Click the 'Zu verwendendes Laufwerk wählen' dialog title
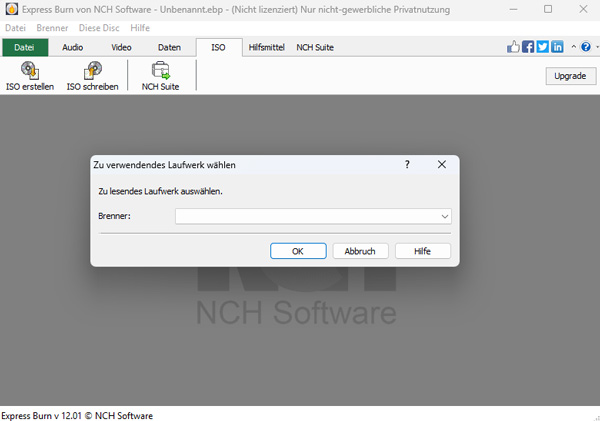 tap(165, 165)
